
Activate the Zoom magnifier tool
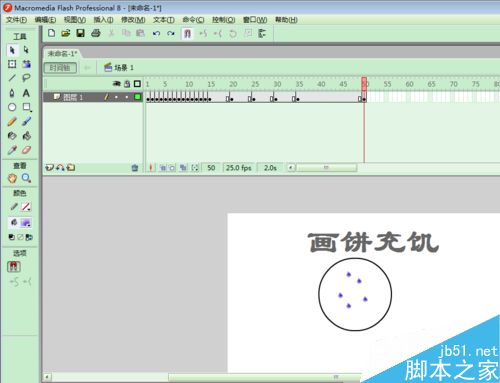[26, 178]
